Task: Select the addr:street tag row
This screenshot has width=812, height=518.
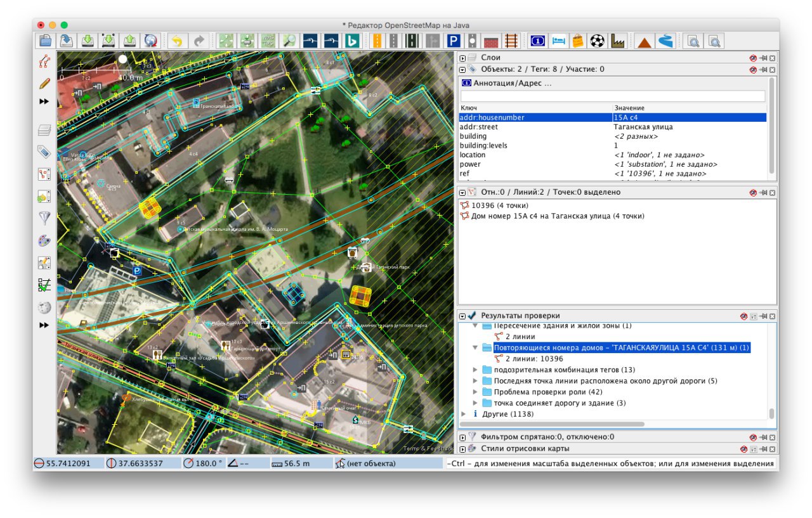Action: (x=613, y=127)
